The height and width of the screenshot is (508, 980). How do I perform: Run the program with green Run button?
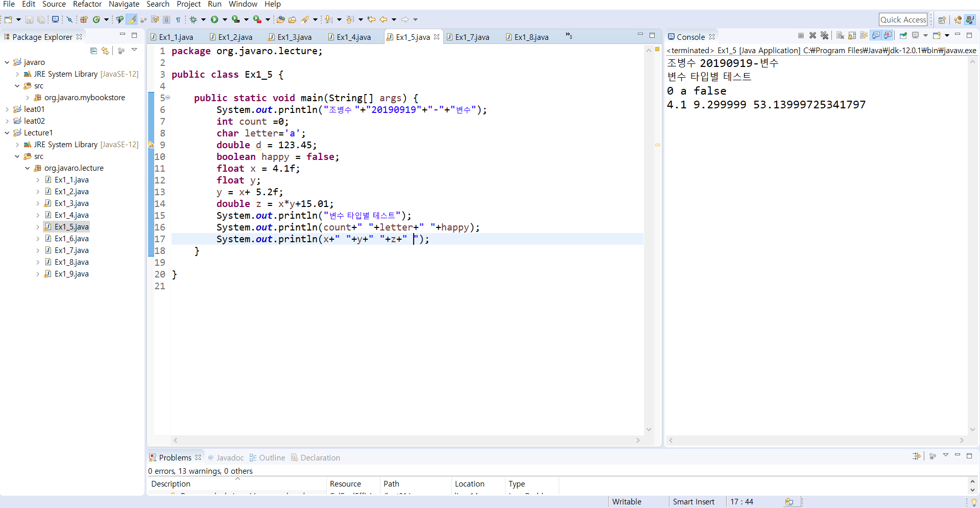(214, 19)
